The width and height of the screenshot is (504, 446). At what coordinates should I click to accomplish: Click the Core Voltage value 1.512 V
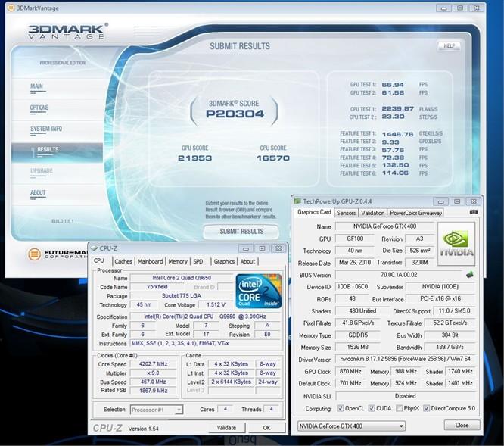(x=216, y=304)
